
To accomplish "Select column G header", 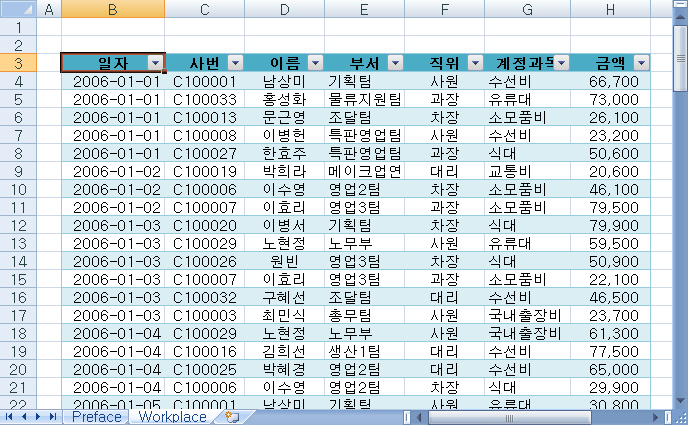I will (527, 9).
